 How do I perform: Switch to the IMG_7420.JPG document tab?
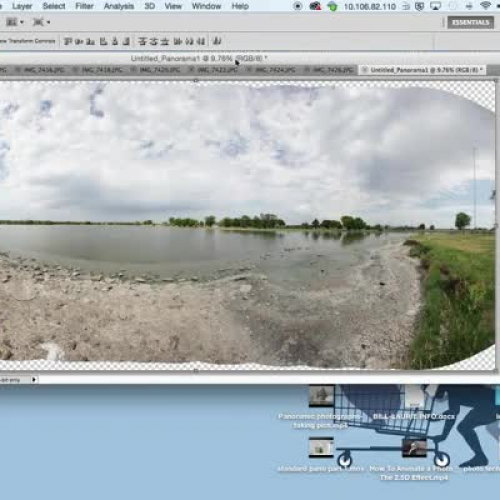coord(156,70)
